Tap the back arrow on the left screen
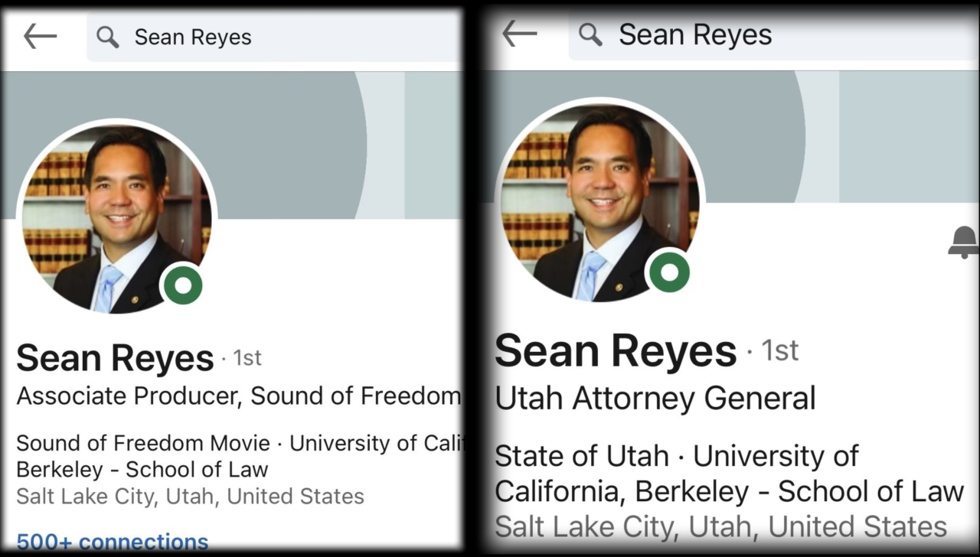980x557 pixels. pos(39,36)
